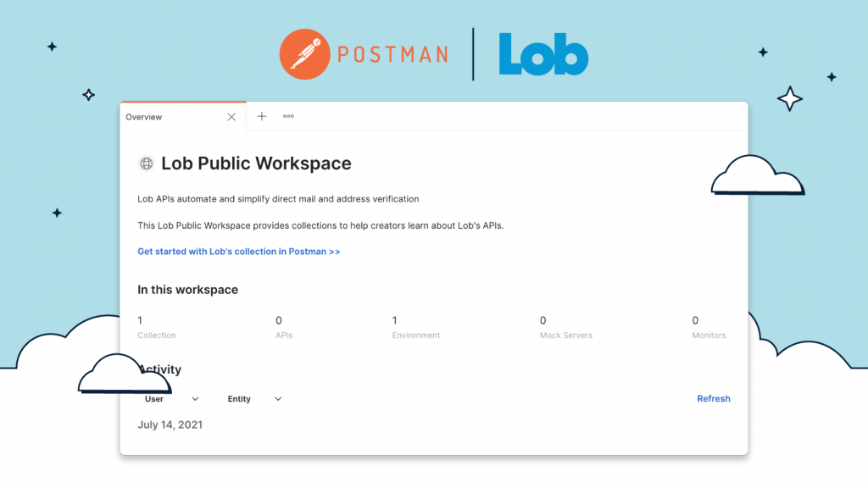868x488 pixels.
Task: Open the 0 Mock Servers count
Action: [x=565, y=327]
